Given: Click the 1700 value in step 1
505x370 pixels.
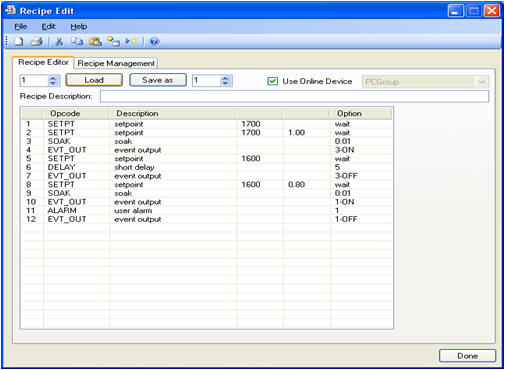Looking at the screenshot, I should [x=251, y=124].
